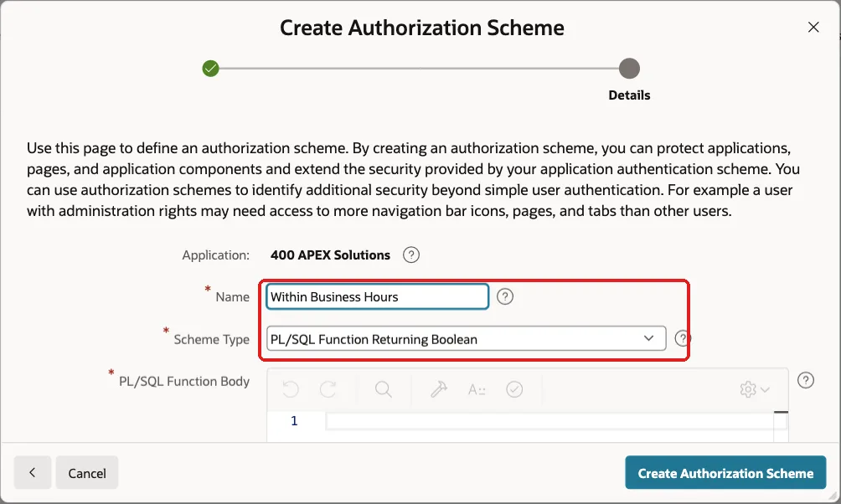Image resolution: width=841 pixels, height=504 pixels.
Task: Click the dialog resize handle corner icon
Action: click(833, 496)
